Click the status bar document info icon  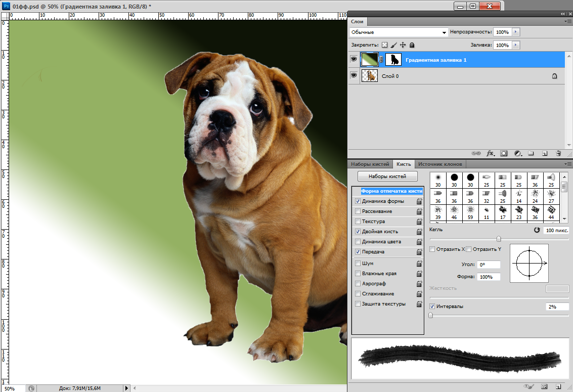tap(31, 388)
